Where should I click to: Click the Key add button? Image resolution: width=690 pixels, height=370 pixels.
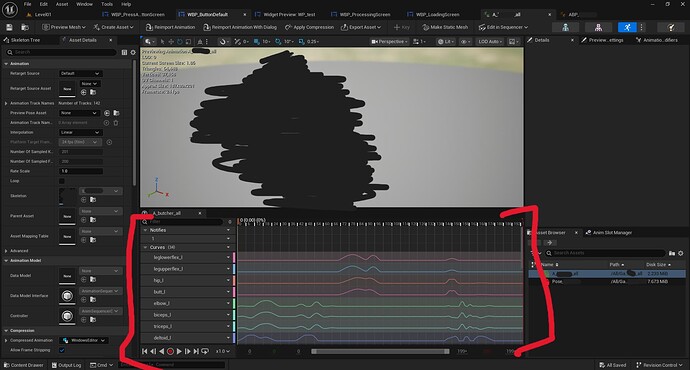click(x=401, y=27)
